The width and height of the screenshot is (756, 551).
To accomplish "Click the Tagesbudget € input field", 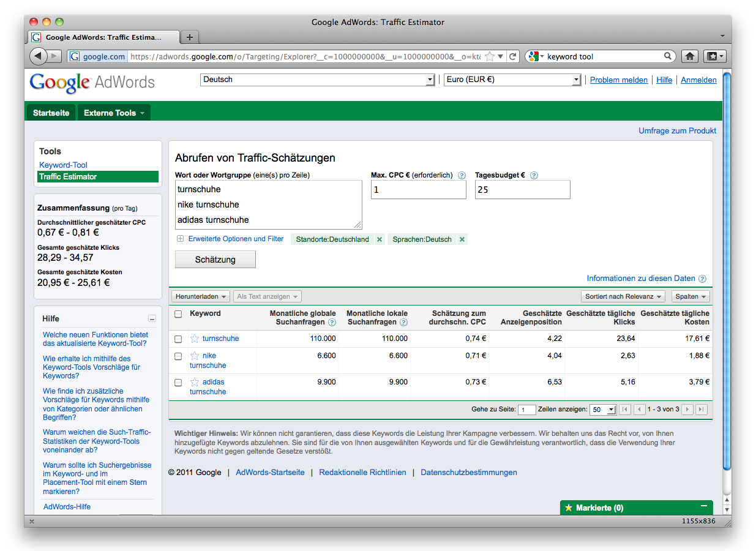I will pyautogui.click(x=523, y=190).
